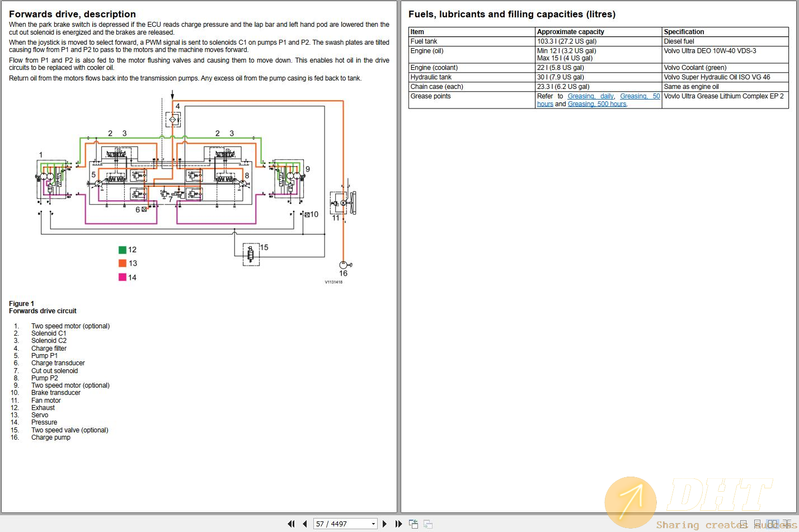Click list item 'Charge transducer'
This screenshot has width=799, height=532.
tap(58, 363)
